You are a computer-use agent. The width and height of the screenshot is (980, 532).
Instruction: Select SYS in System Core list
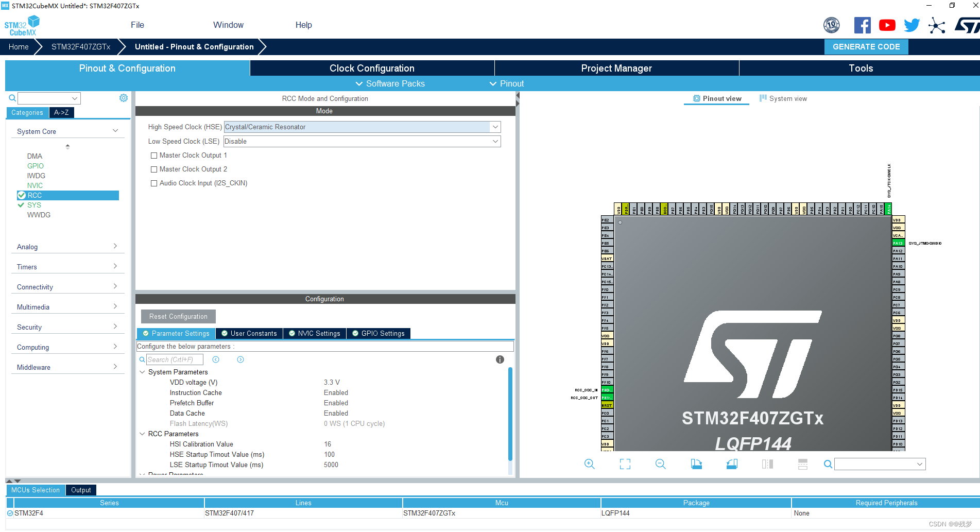click(34, 205)
